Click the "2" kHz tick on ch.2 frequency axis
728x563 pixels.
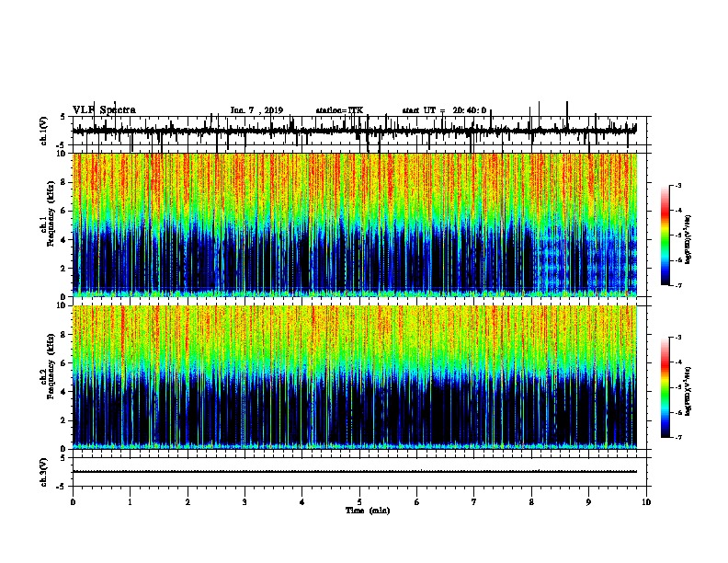pos(63,420)
